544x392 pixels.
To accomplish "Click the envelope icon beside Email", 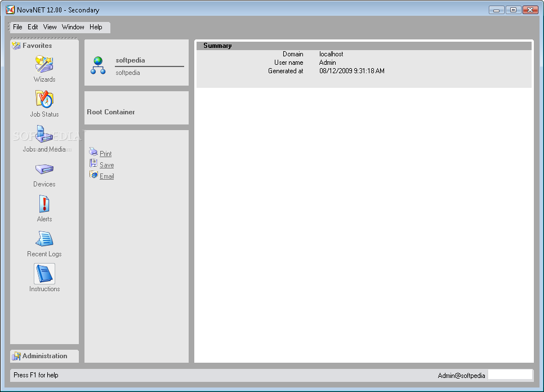I will (93, 175).
